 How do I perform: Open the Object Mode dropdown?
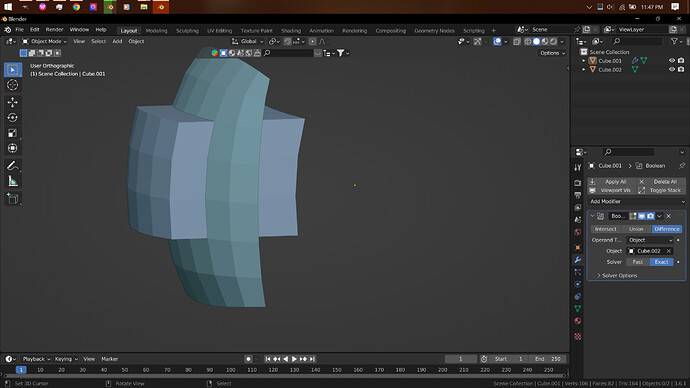(x=44, y=41)
